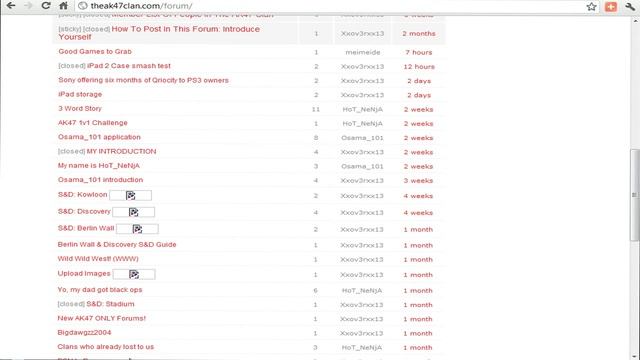Open the wrench settings menu
Screen dimensions: 640x360
pyautogui.click(x=630, y=6)
